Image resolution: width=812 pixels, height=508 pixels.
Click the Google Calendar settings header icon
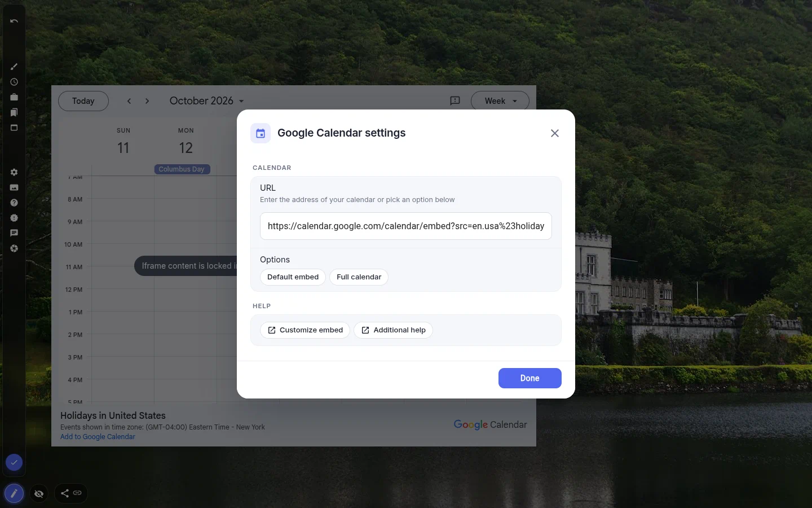pyautogui.click(x=261, y=133)
